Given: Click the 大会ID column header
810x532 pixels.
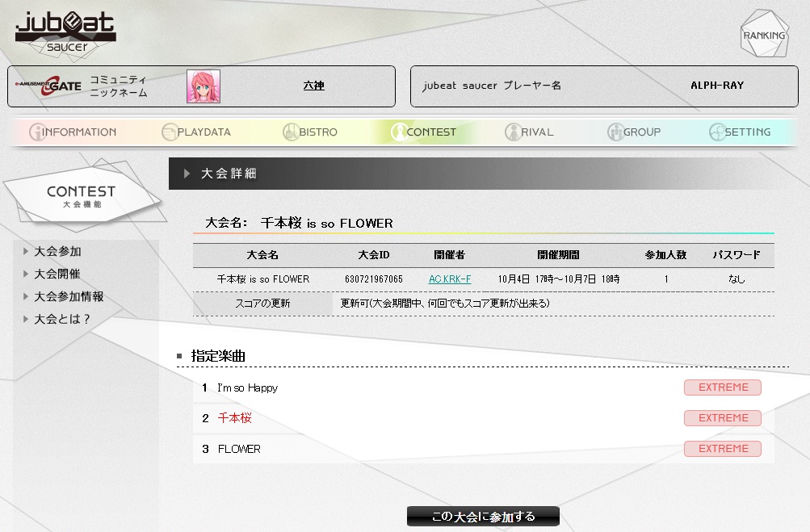Looking at the screenshot, I should (373, 254).
